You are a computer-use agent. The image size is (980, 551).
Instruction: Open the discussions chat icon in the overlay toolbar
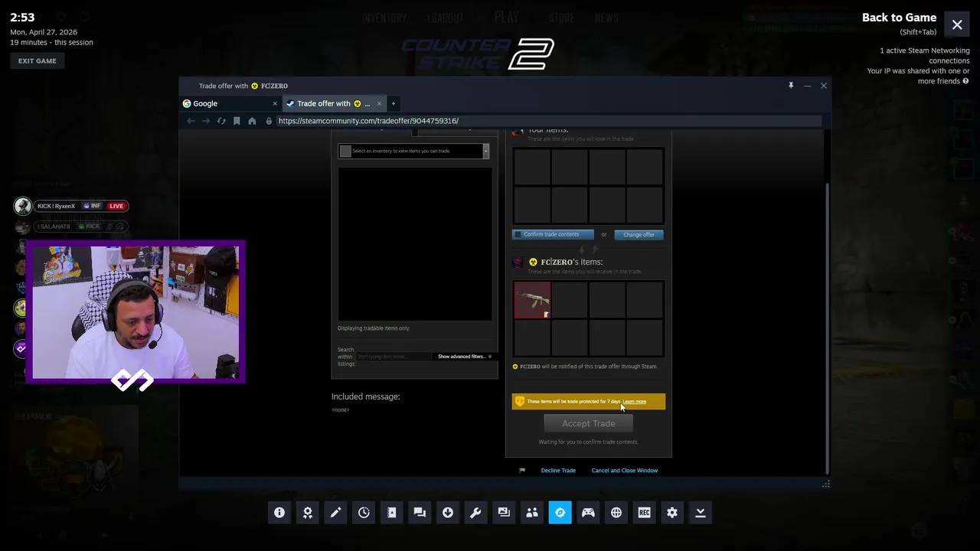(420, 513)
